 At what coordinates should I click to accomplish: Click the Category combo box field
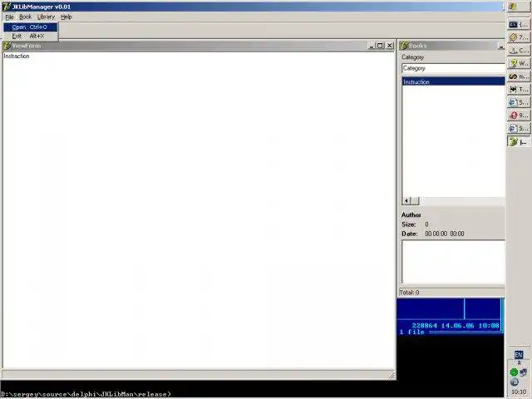(x=453, y=68)
